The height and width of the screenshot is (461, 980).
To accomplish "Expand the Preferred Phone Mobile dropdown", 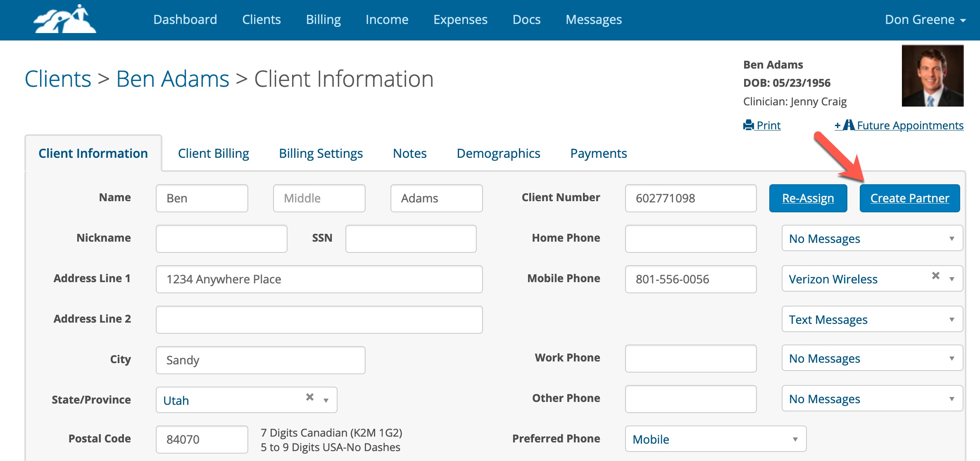I will coord(715,439).
